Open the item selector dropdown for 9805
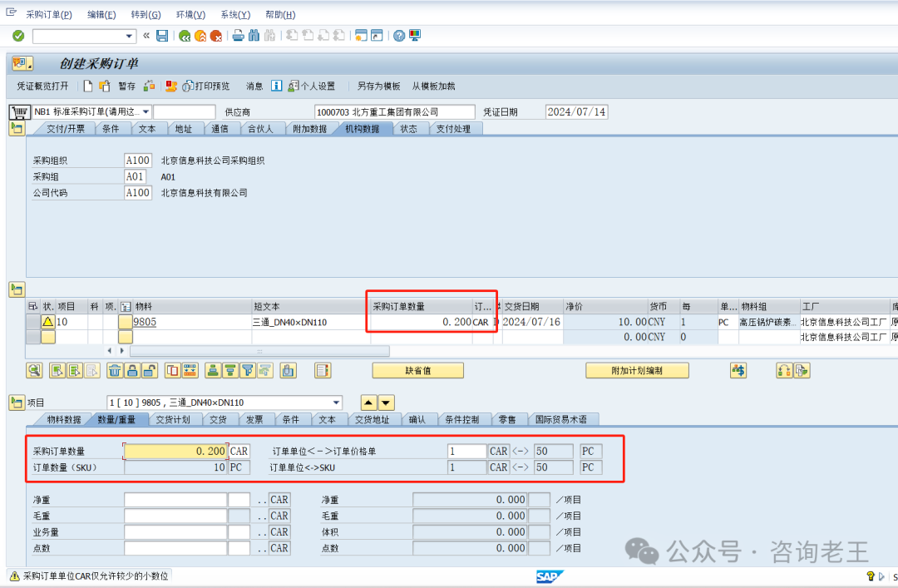This screenshot has height=588, width=898. pos(335,403)
